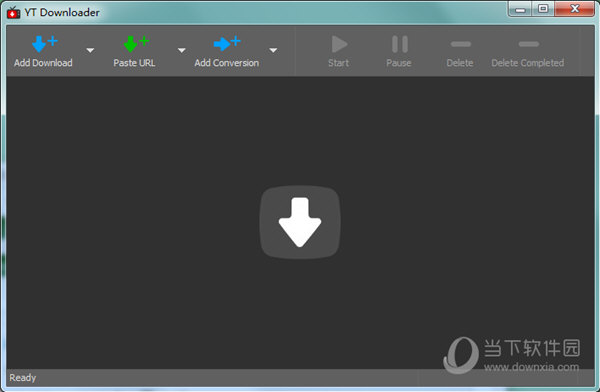Minimize the YT Downloader window
This screenshot has width=600, height=392.
point(520,9)
